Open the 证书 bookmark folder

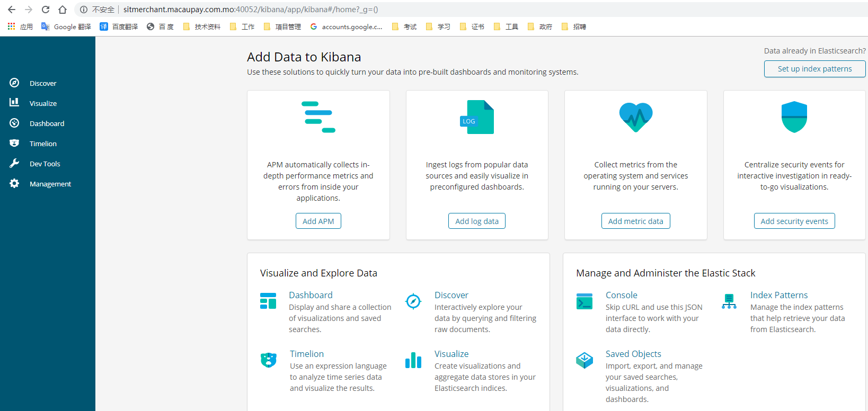[x=472, y=26]
